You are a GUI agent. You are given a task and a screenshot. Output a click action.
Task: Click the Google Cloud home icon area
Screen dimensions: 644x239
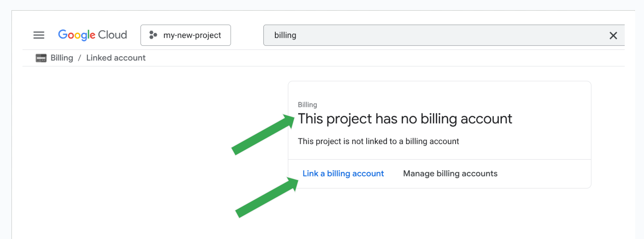pyautogui.click(x=92, y=35)
